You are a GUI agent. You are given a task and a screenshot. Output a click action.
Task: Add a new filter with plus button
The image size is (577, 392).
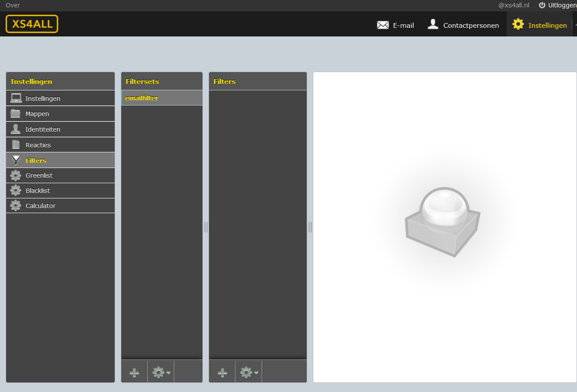pyautogui.click(x=222, y=372)
